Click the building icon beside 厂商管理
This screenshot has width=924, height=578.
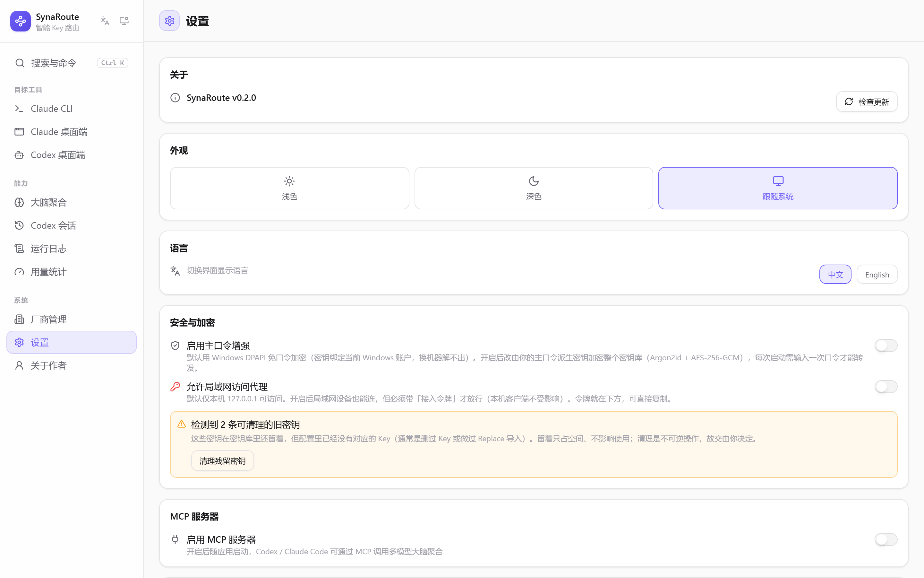(x=20, y=319)
